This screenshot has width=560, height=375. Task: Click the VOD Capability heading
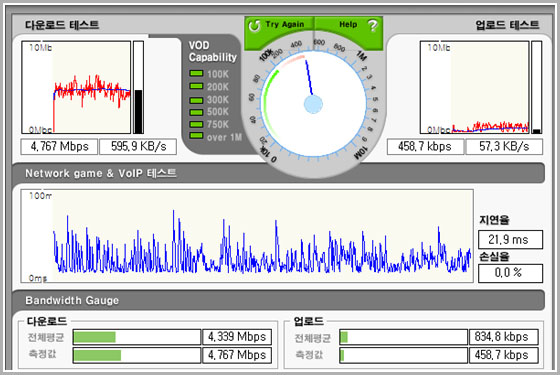[212, 51]
